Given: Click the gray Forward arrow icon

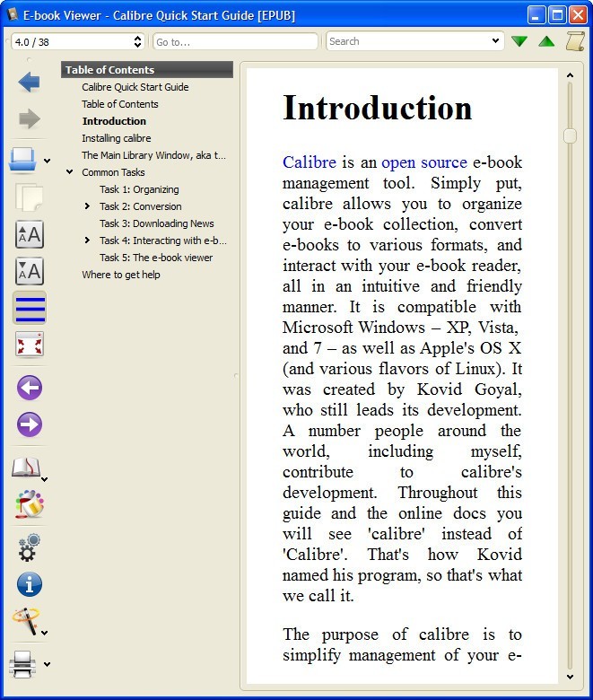Looking at the screenshot, I should 29,118.
